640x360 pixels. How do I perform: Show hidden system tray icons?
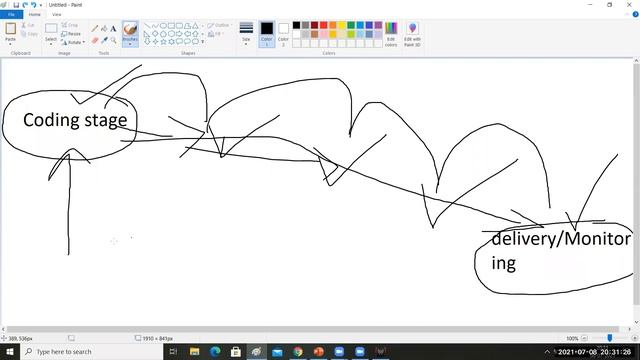tap(547, 351)
